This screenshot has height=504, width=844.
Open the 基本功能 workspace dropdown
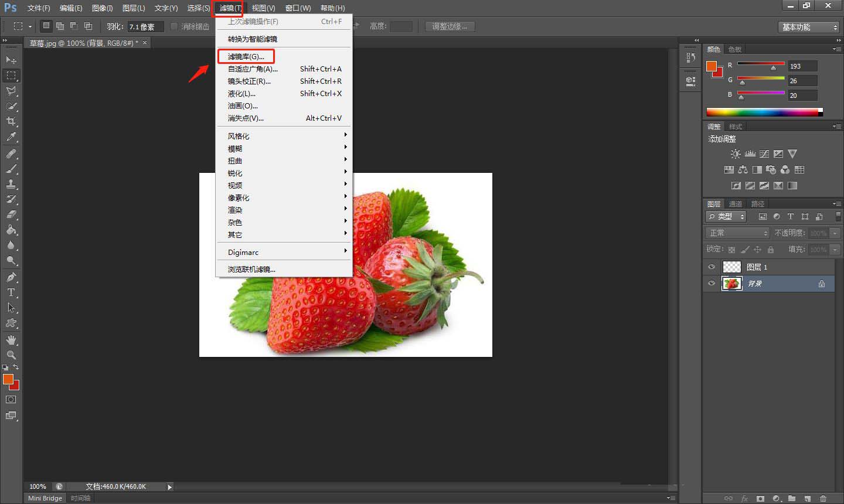coord(809,27)
